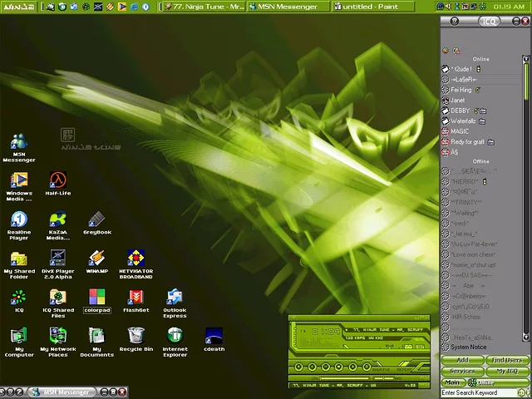Launch Internet Explorer from the desktop
This screenshot has width=532, height=399.
[175, 342]
